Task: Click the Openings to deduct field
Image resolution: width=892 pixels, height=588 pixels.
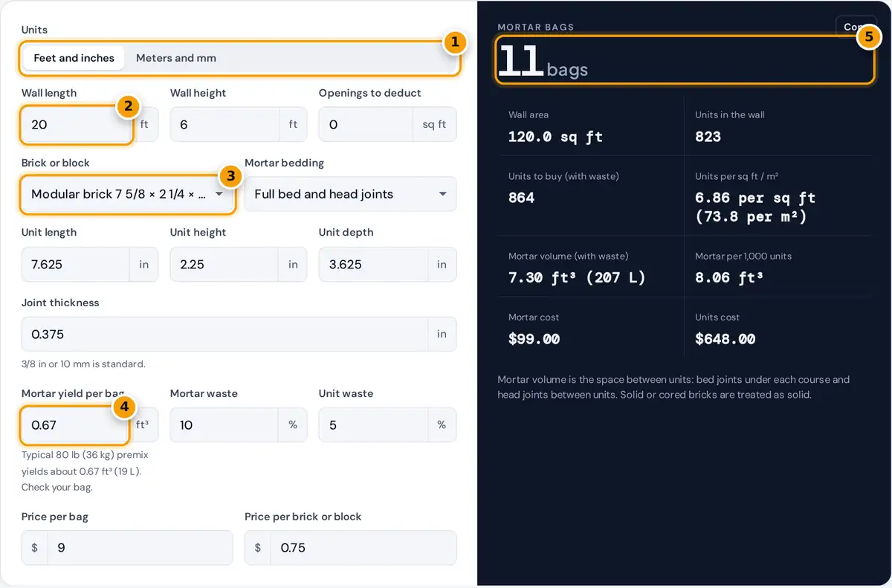Action: (365, 124)
